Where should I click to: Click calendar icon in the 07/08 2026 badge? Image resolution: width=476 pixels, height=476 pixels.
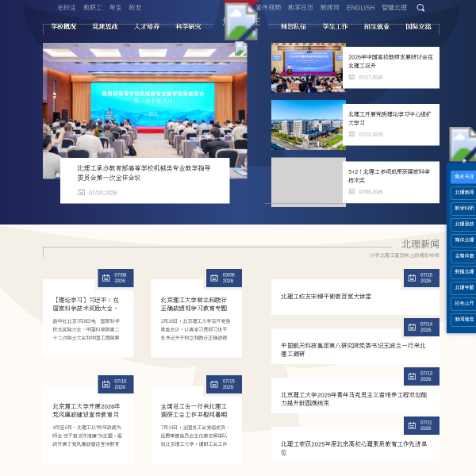106,278
